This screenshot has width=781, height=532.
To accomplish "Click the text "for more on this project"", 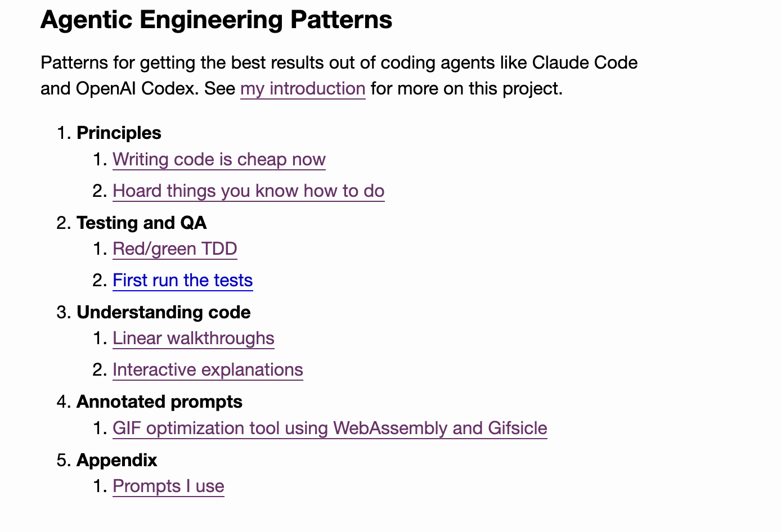I will click(465, 89).
